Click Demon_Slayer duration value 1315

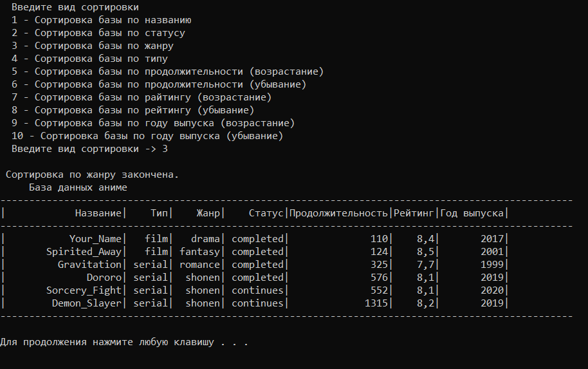[x=376, y=303]
